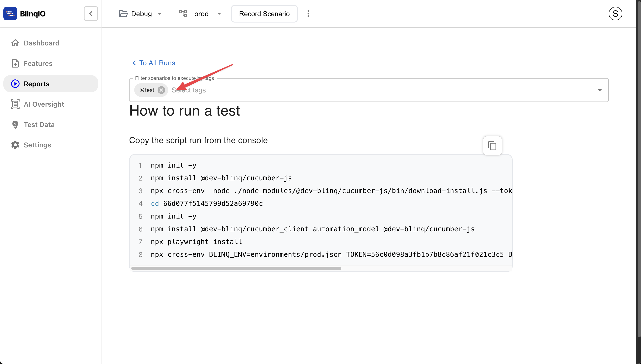Click the @test tag chip label
Image resolution: width=641 pixels, height=364 pixels.
point(147,90)
